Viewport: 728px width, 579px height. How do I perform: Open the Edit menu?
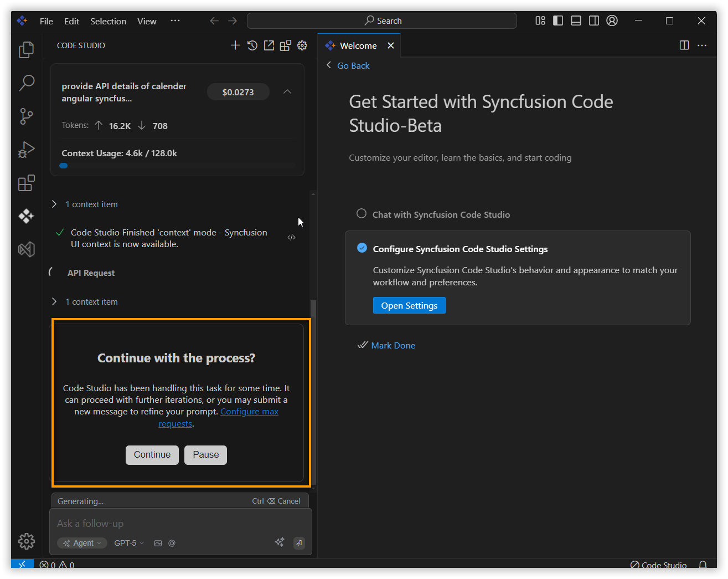click(x=71, y=21)
